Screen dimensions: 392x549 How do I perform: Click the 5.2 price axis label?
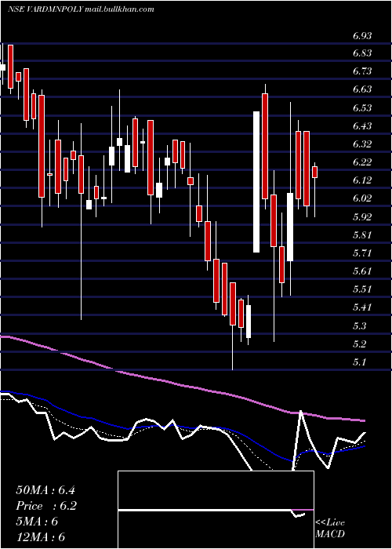coord(359,344)
